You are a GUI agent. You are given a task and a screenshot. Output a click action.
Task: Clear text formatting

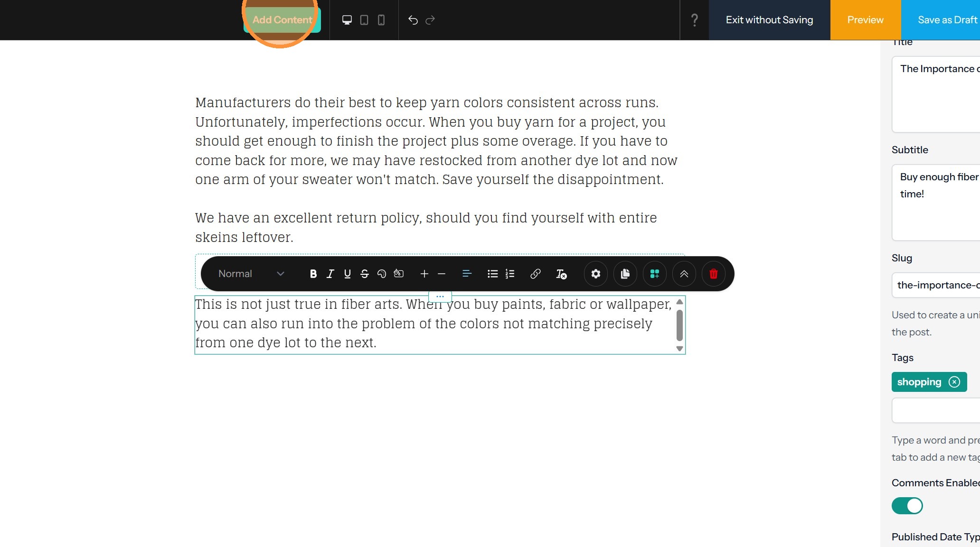(x=561, y=274)
